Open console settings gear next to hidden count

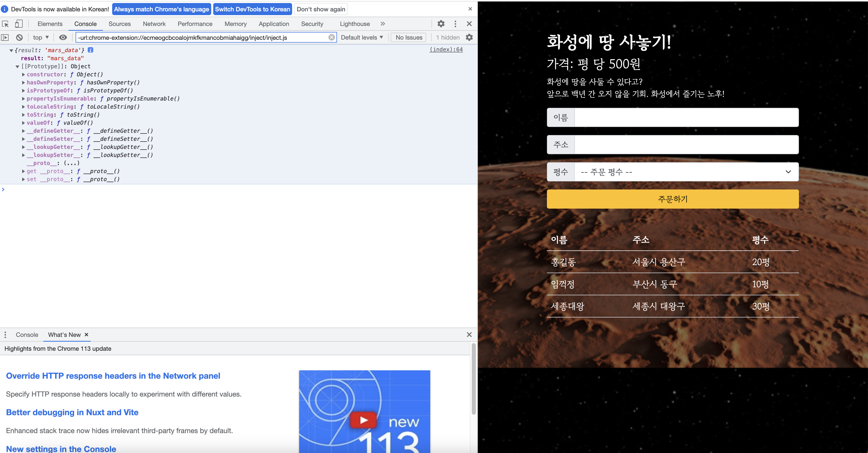pos(469,37)
